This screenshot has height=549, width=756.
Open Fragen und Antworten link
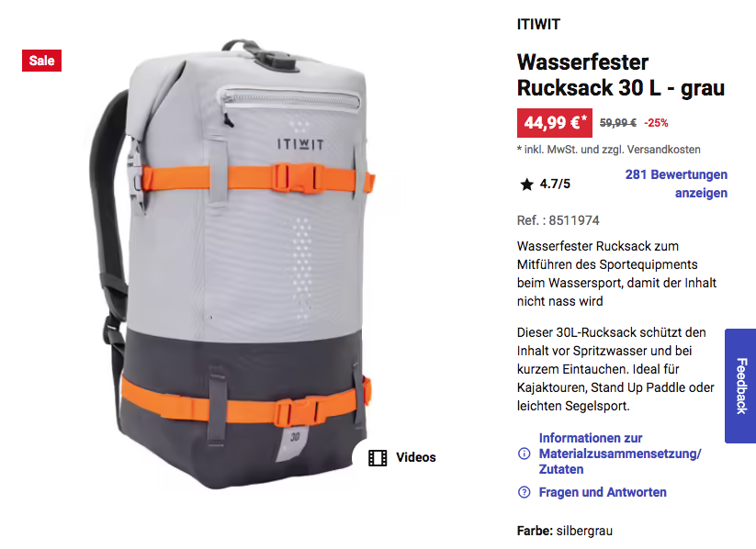click(x=603, y=492)
